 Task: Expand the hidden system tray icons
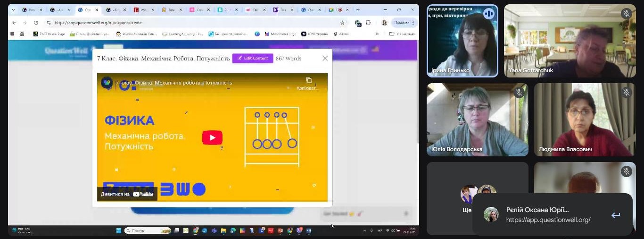364,231
